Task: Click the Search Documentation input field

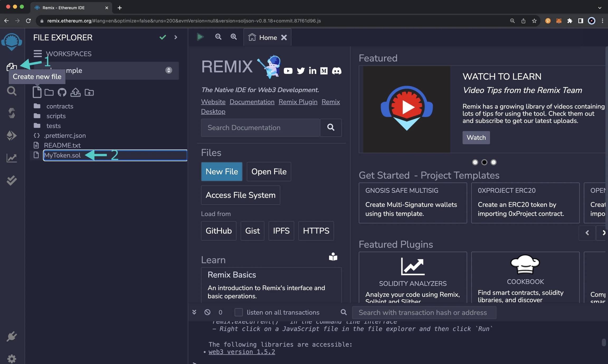Action: pyautogui.click(x=260, y=128)
